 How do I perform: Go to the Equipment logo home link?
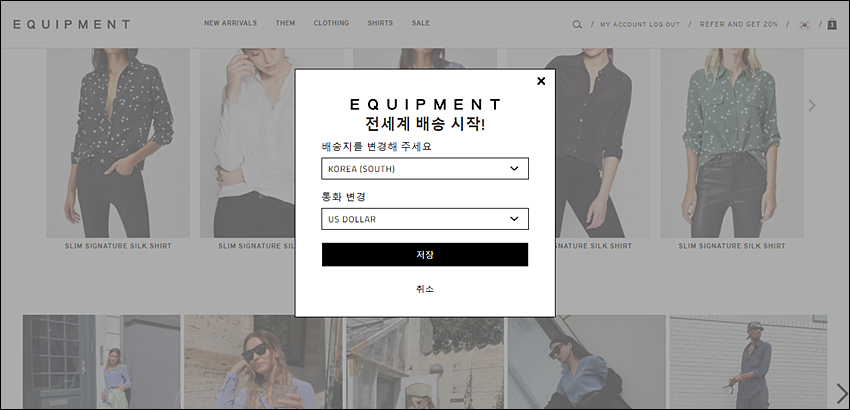[72, 24]
